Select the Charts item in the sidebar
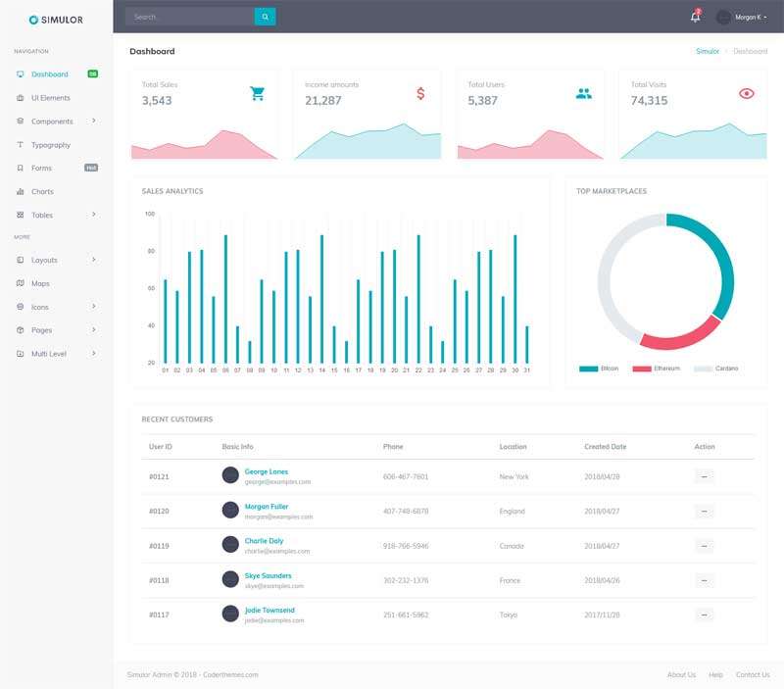 (43, 191)
